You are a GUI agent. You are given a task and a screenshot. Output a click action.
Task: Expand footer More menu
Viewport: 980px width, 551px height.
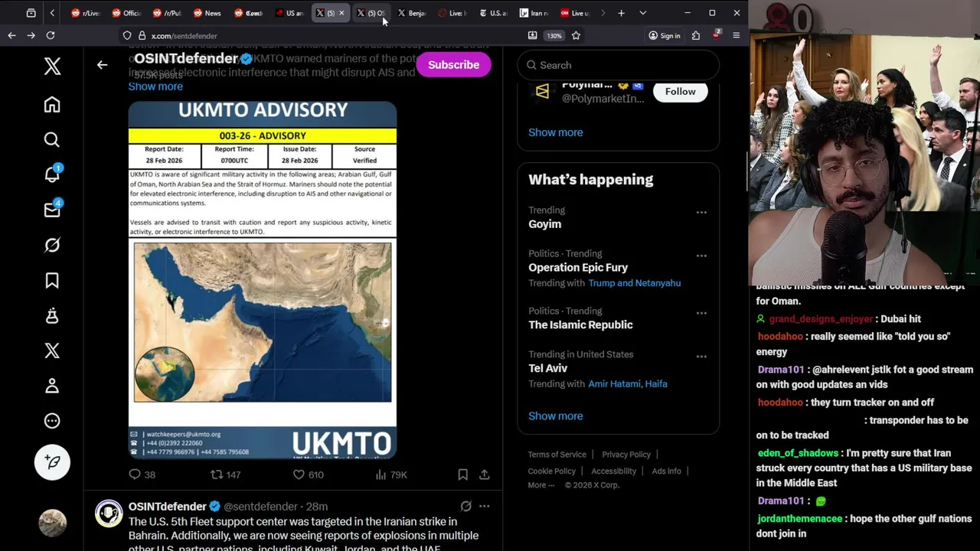541,485
